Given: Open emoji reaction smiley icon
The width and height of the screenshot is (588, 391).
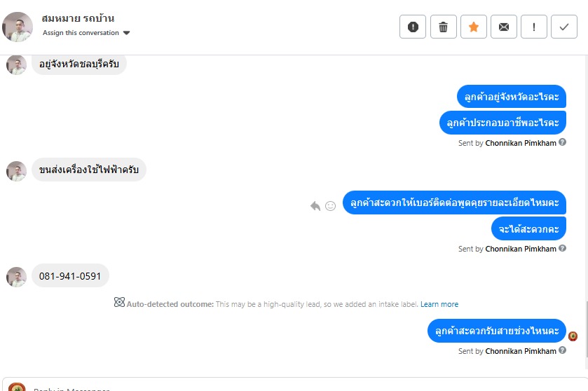Looking at the screenshot, I should pyautogui.click(x=330, y=206).
